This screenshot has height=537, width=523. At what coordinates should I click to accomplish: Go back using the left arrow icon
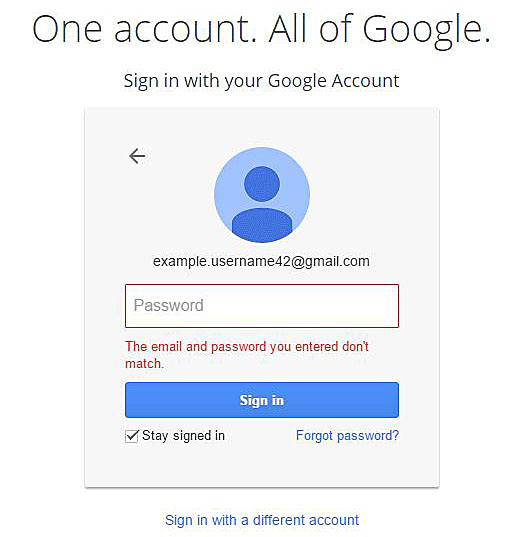(x=137, y=156)
